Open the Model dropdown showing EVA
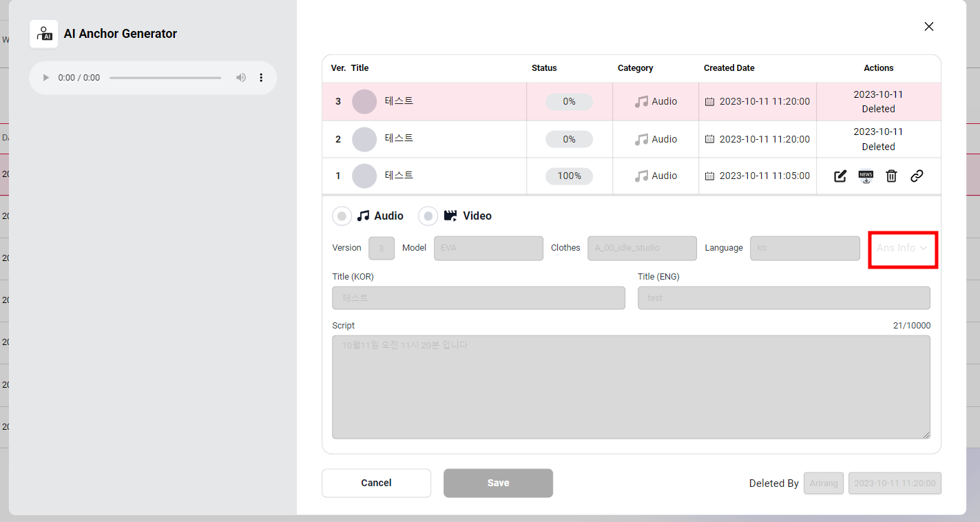Viewport: 980px width, 522px height. (x=488, y=248)
